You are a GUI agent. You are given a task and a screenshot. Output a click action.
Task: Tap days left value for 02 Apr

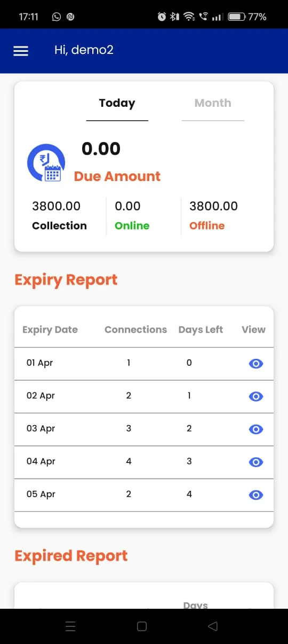click(189, 396)
